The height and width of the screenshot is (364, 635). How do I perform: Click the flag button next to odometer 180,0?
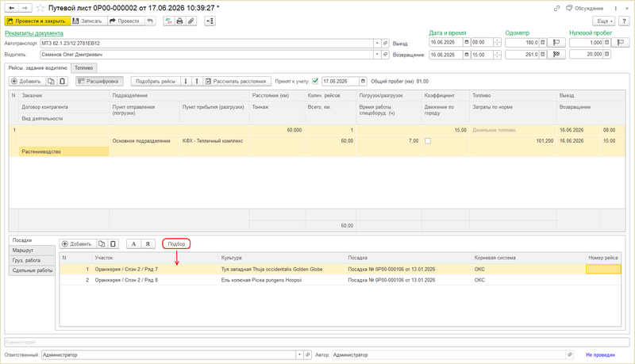click(x=556, y=42)
